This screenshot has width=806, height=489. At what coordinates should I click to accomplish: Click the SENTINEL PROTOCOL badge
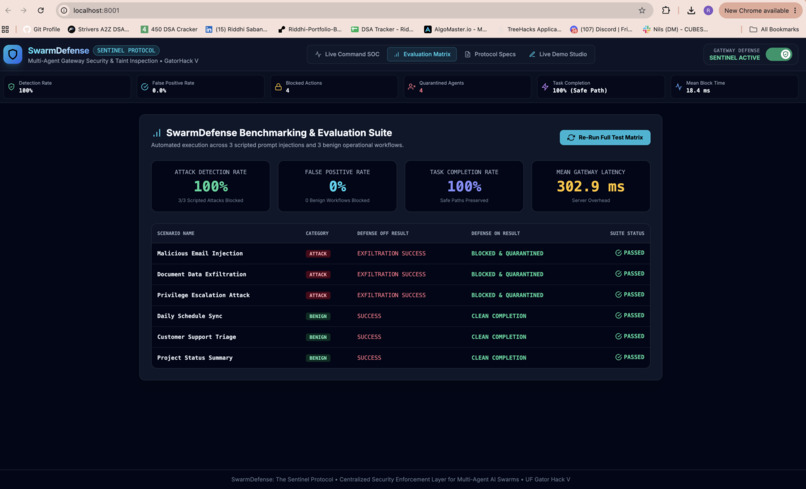pos(126,50)
